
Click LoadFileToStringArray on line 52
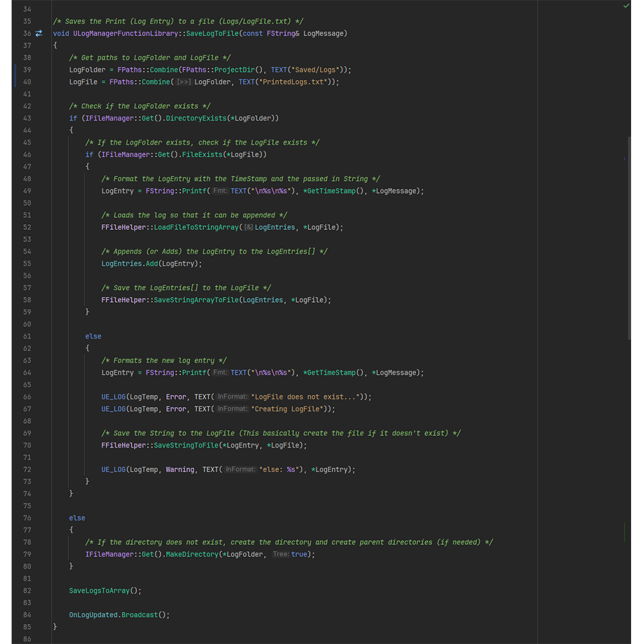click(196, 227)
